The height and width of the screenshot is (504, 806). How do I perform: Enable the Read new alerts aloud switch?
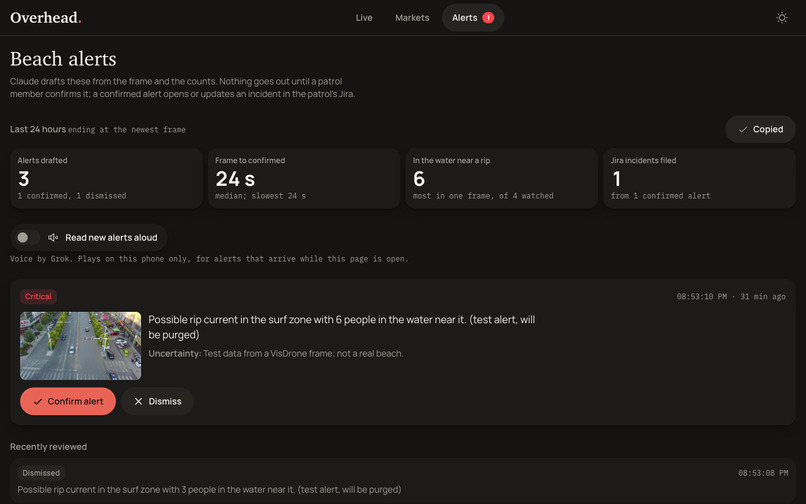[x=28, y=238]
